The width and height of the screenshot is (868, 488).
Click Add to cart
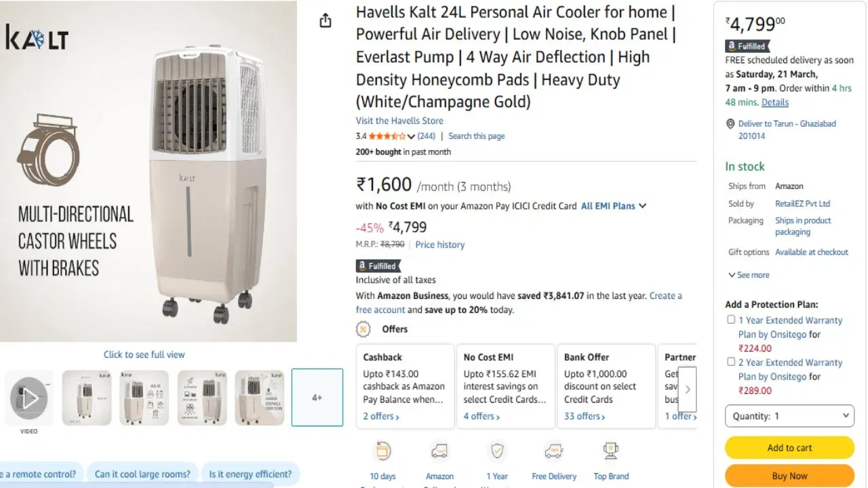tap(789, 447)
